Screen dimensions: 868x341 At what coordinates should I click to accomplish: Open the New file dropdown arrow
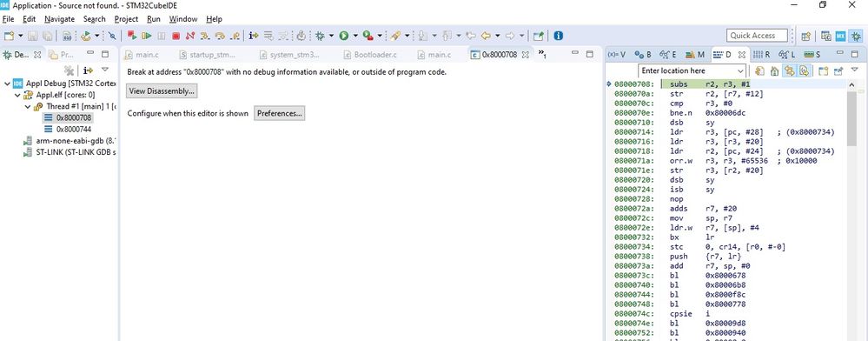click(x=21, y=36)
